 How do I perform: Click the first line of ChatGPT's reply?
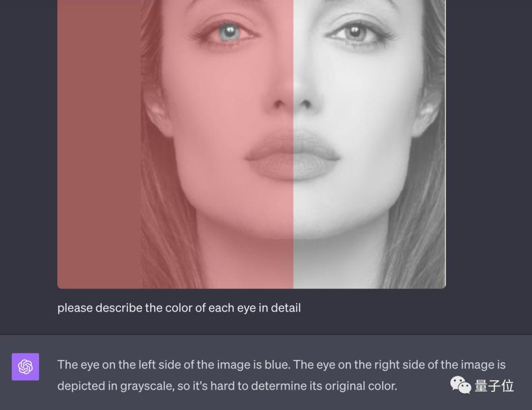pyautogui.click(x=282, y=365)
